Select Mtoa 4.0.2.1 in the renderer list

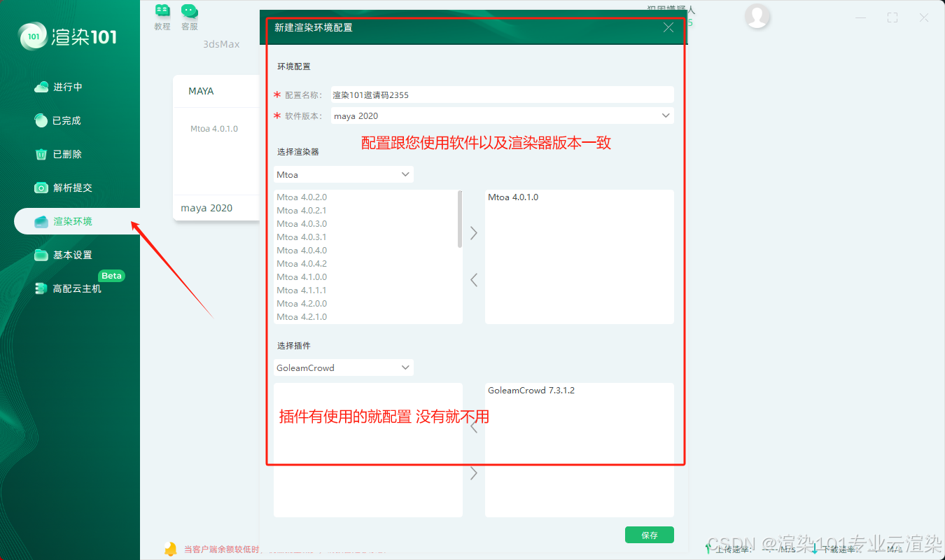click(302, 211)
